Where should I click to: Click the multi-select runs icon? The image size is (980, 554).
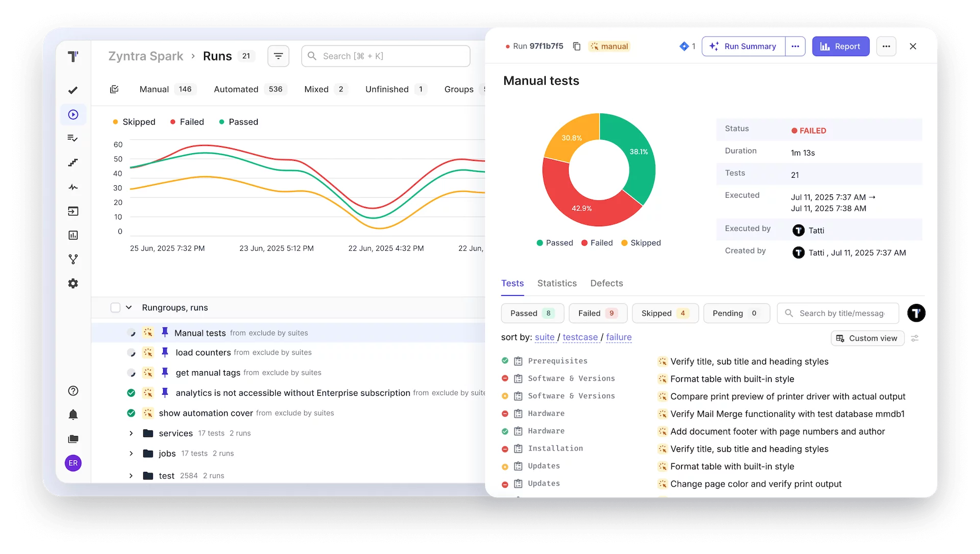click(x=114, y=89)
